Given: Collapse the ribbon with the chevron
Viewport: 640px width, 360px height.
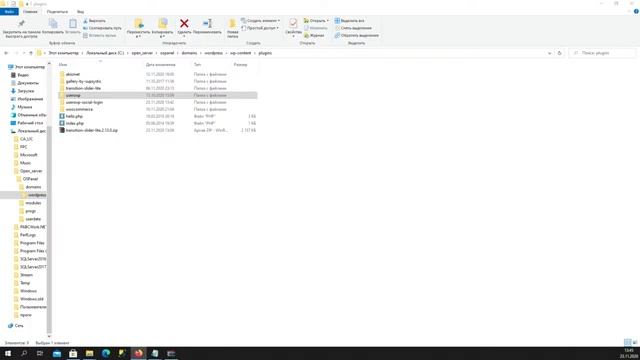Looking at the screenshot, I should pyautogui.click(x=629, y=11).
